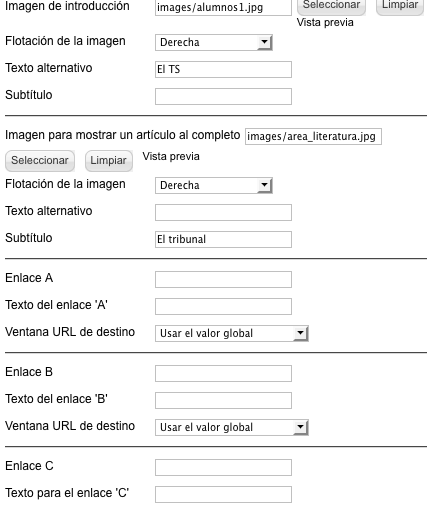Open intro image Flotación dropdown showing Derecha
Viewport: 427px width, 508px height.
[x=214, y=42]
